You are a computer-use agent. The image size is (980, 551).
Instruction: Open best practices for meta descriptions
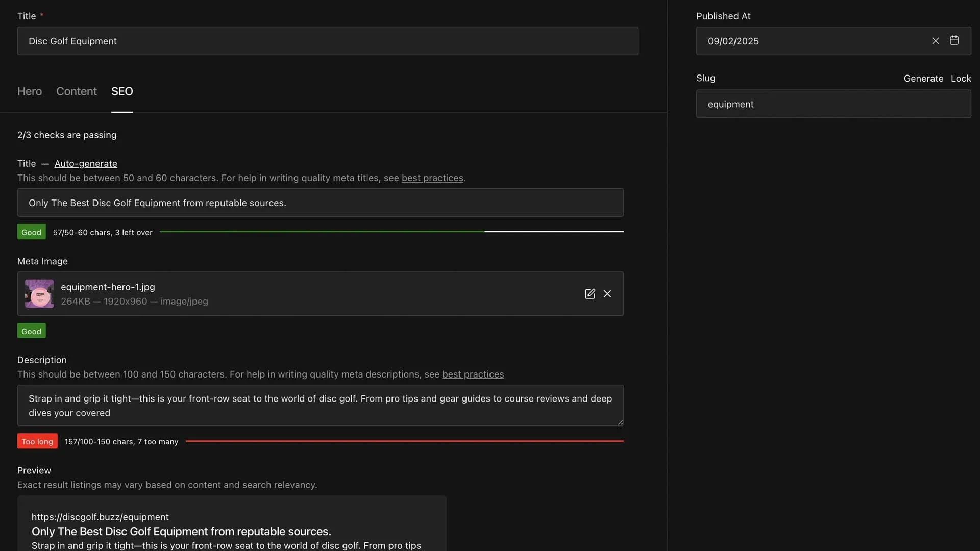(x=473, y=374)
